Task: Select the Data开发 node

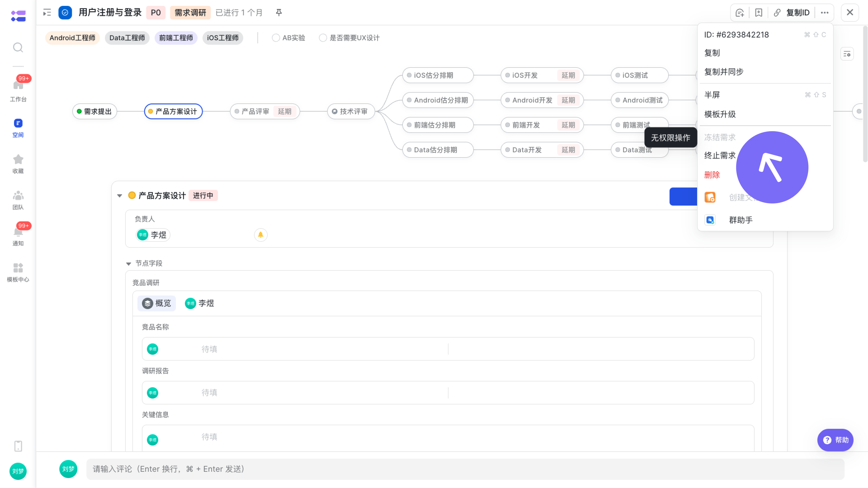Action: pyautogui.click(x=542, y=150)
